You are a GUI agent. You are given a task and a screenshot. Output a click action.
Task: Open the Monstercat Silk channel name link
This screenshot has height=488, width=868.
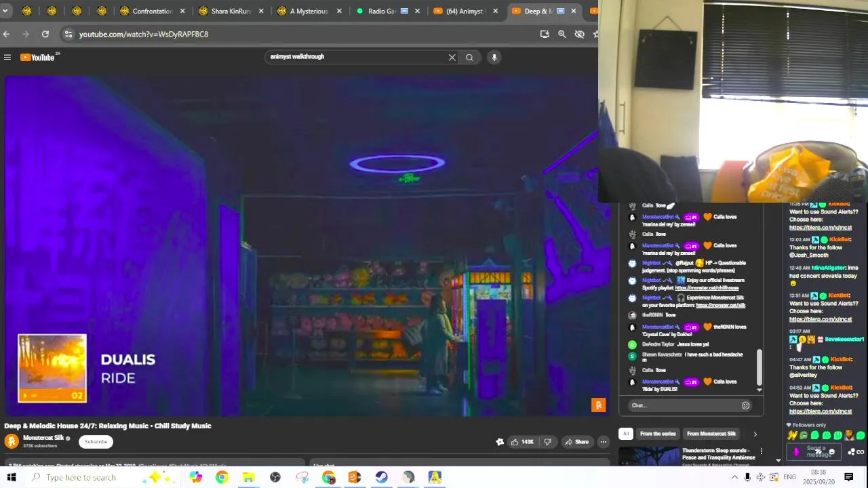coord(43,438)
